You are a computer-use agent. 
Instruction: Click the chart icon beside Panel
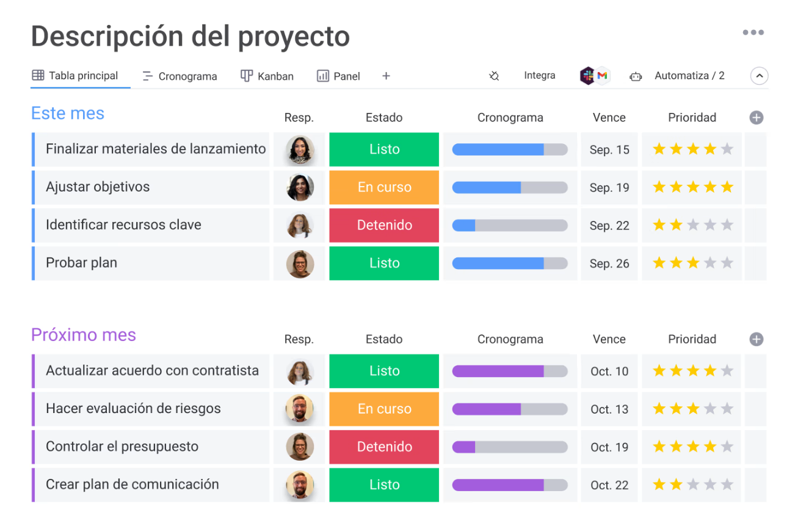click(324, 76)
